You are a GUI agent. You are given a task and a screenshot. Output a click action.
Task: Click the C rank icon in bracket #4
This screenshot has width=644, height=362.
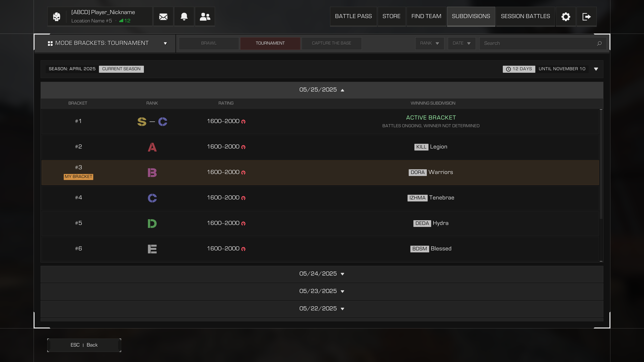[152, 198]
